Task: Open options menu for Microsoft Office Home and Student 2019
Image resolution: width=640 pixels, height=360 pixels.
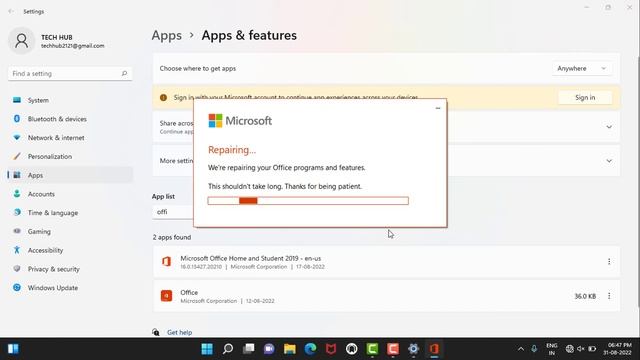Action: [x=609, y=262]
